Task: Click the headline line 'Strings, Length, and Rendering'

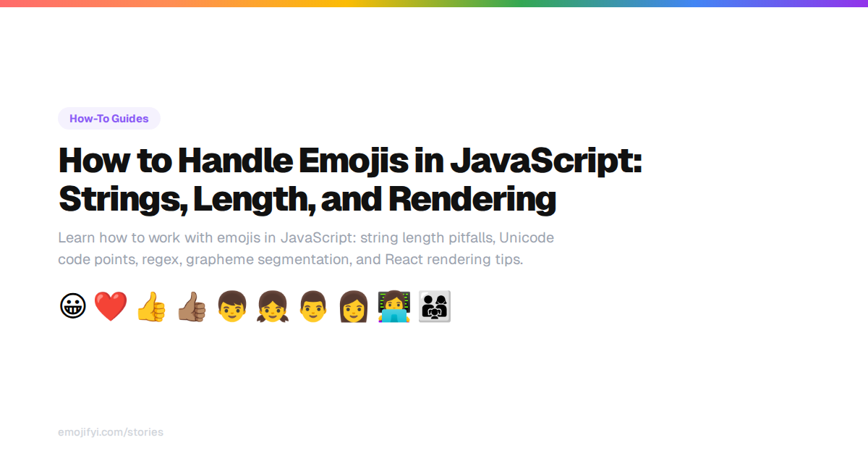Action: (x=307, y=200)
